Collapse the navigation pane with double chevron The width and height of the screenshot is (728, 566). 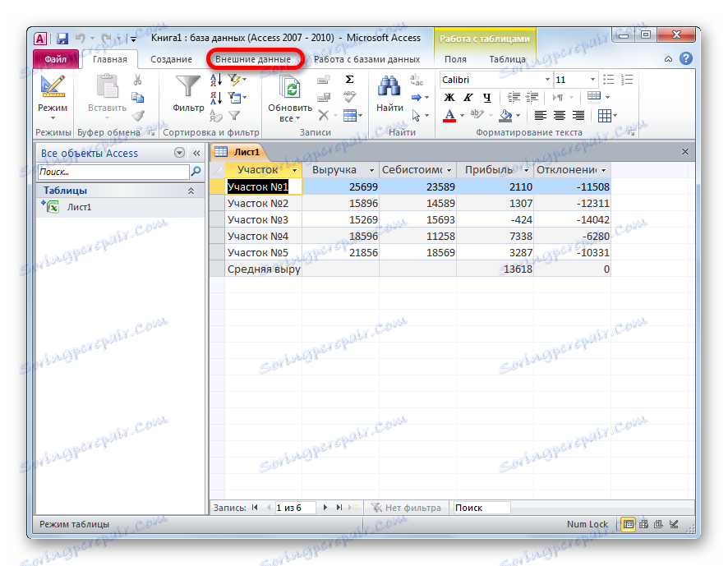click(196, 153)
